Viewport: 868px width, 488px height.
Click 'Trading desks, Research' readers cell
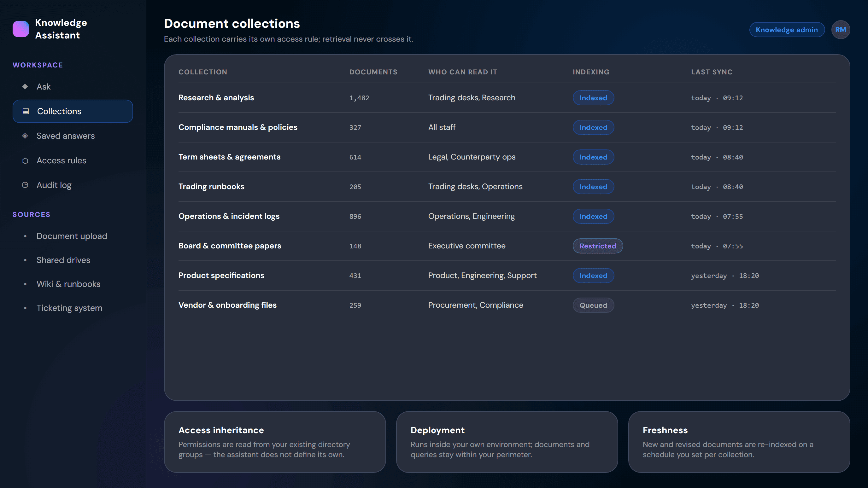pos(472,98)
